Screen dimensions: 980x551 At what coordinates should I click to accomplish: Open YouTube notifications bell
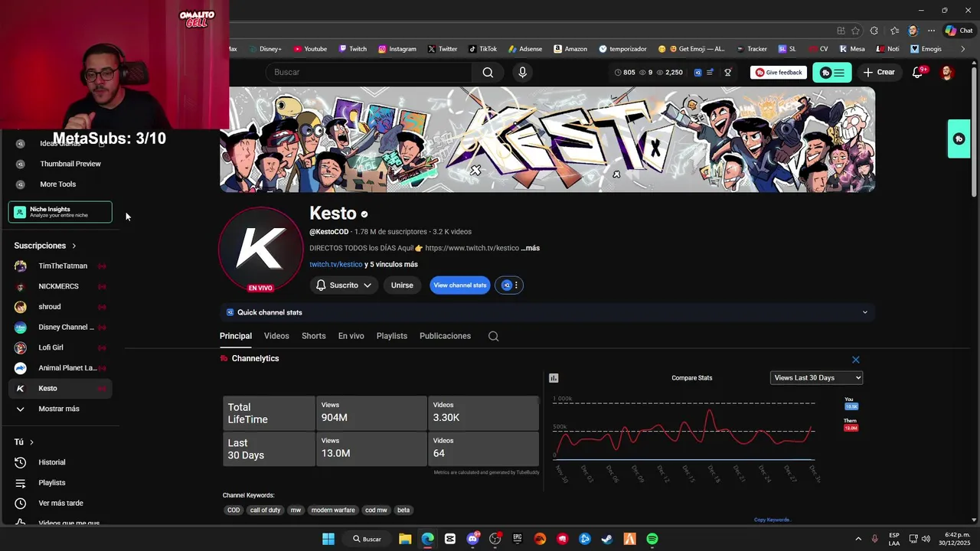coord(918,72)
